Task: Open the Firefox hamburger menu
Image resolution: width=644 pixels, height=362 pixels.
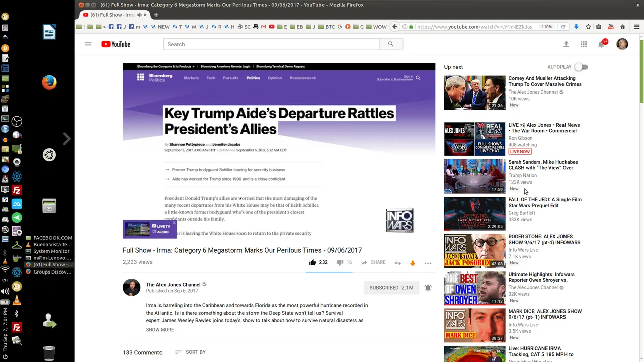Action: (x=637, y=27)
